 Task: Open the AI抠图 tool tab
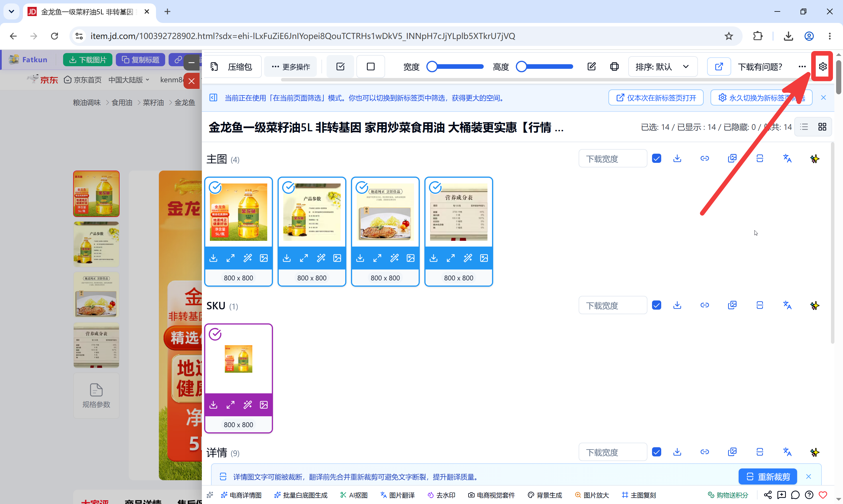click(354, 495)
